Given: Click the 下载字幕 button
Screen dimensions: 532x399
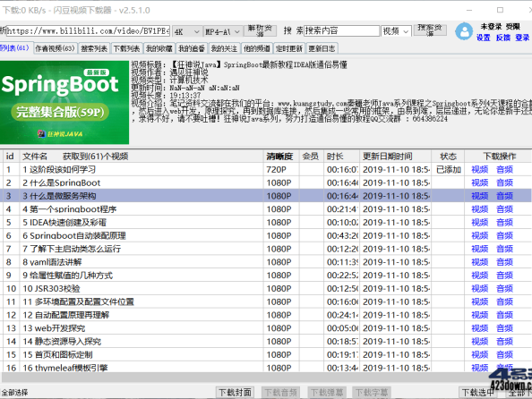Looking at the screenshot, I should tap(372, 393).
